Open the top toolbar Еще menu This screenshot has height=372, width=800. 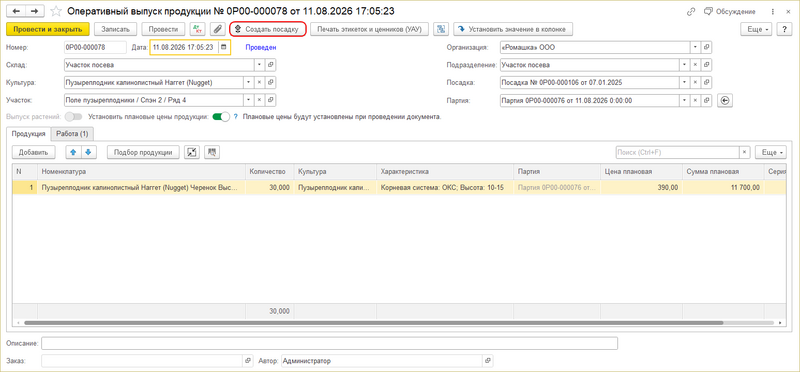(x=756, y=30)
